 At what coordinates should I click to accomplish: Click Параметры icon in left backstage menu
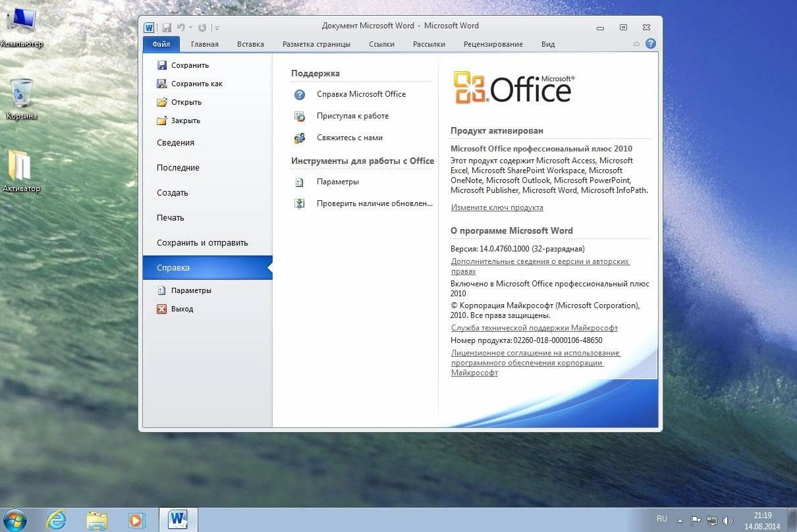pos(162,290)
